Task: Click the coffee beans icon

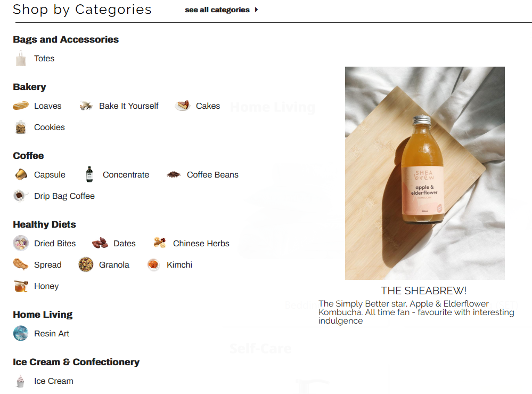Action: click(x=174, y=174)
